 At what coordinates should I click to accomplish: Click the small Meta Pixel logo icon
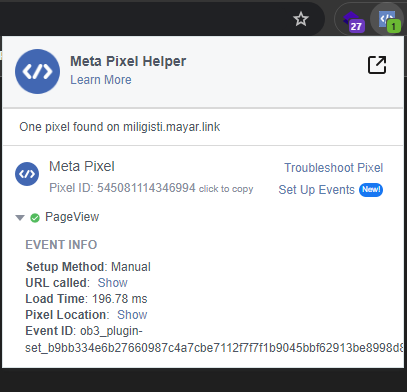tap(27, 174)
